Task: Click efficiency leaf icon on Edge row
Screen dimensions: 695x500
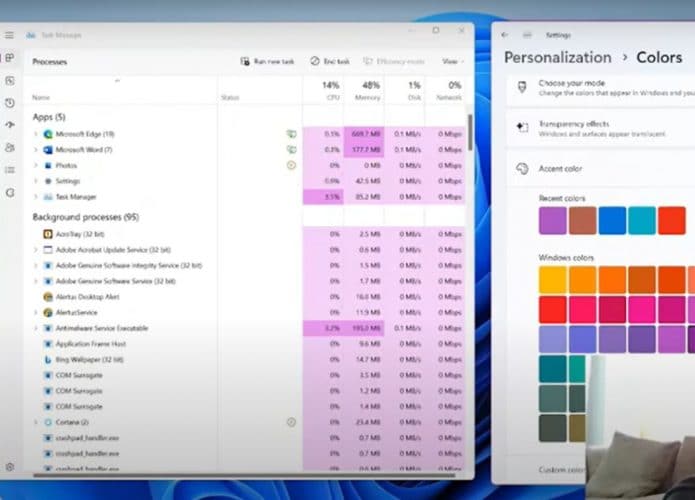Action: click(x=291, y=134)
